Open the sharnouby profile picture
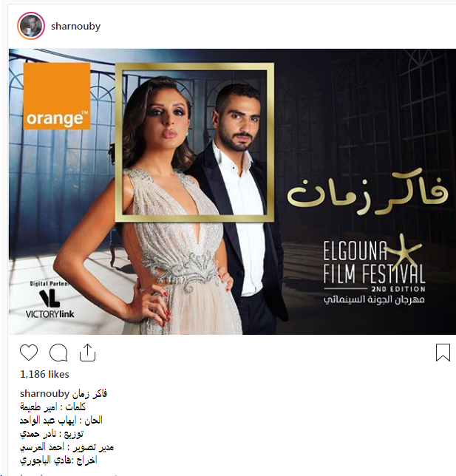The width and height of the screenshot is (456, 476). [31, 26]
